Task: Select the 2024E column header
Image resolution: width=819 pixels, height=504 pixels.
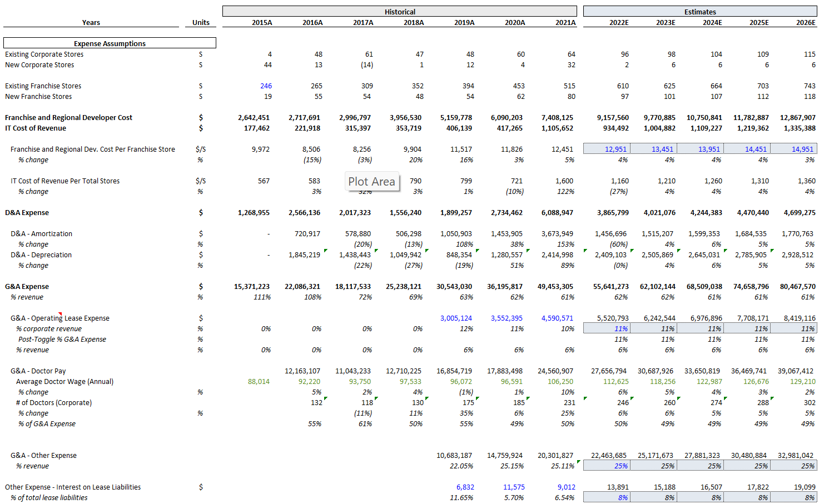Action: [x=712, y=22]
